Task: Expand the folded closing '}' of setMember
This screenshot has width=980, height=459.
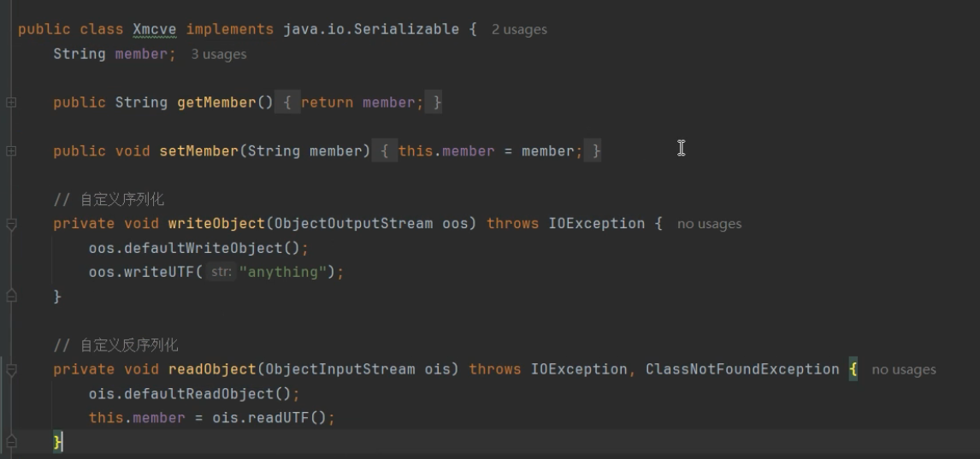Action: (593, 150)
